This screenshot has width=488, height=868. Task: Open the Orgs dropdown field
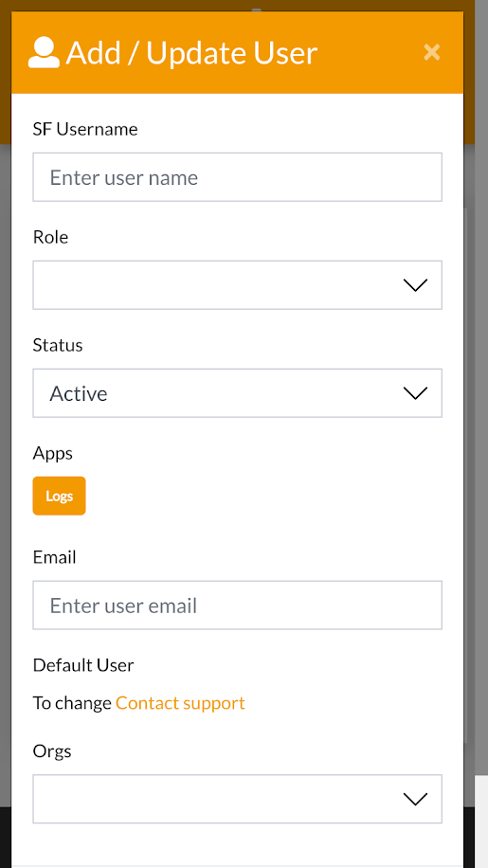[x=237, y=799]
